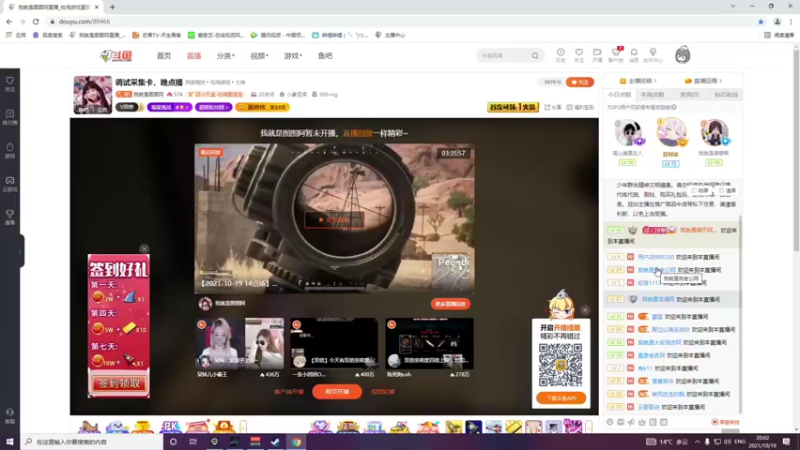Screen dimensions: 800x450
Task: Click the PK gift icon in gift bar
Action: click(x=170, y=427)
